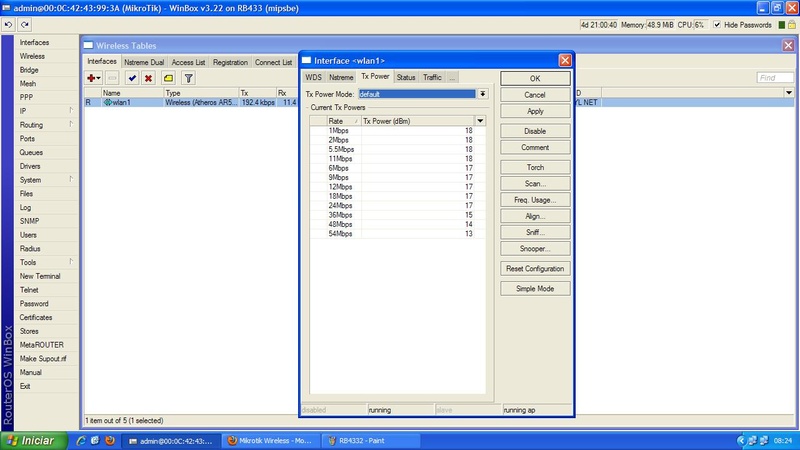Click the Iniciar start button
800x450 pixels.
(34, 440)
